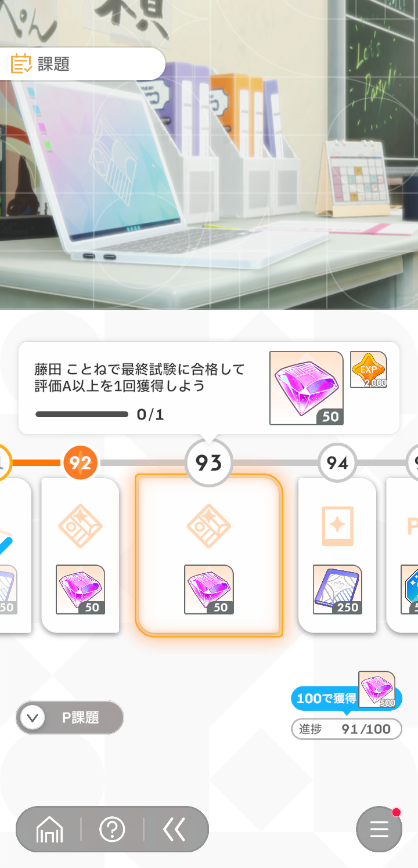Tap the 課題 header icon
Viewport: 418px width, 868px height.
(x=22, y=63)
